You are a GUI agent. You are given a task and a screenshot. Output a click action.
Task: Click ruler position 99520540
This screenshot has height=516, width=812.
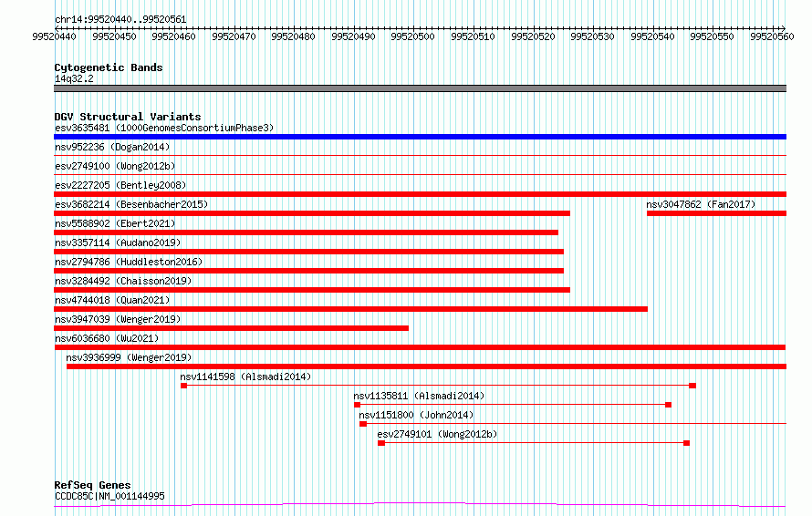tap(652, 36)
